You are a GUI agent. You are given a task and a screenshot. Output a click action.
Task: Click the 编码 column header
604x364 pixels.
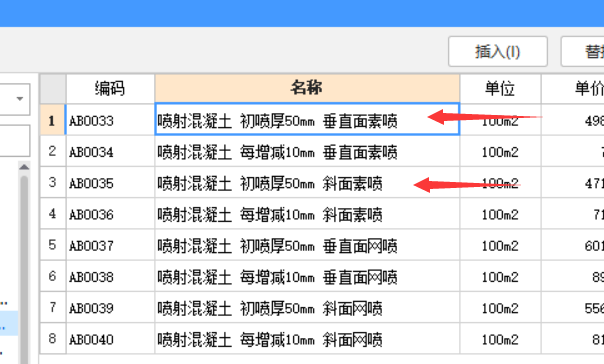110,89
